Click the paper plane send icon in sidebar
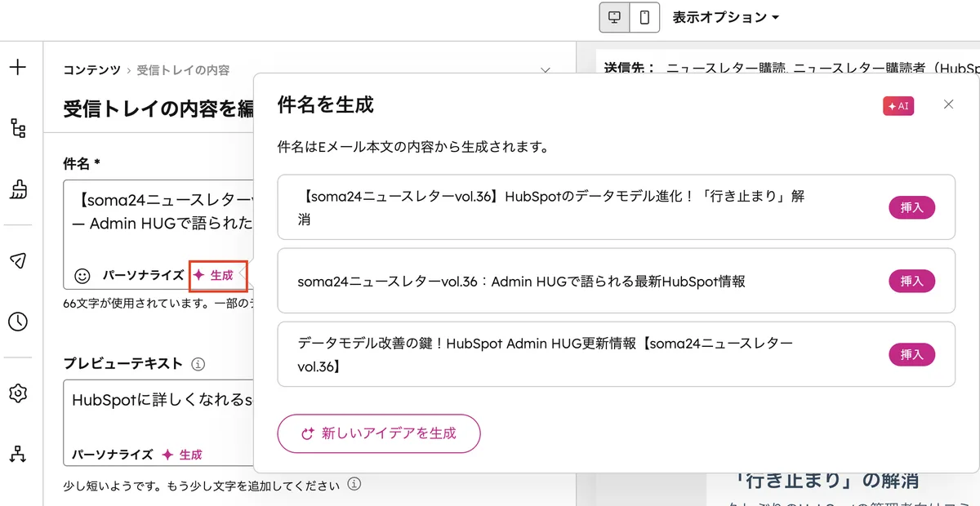Image resolution: width=980 pixels, height=506 pixels. (x=16, y=260)
